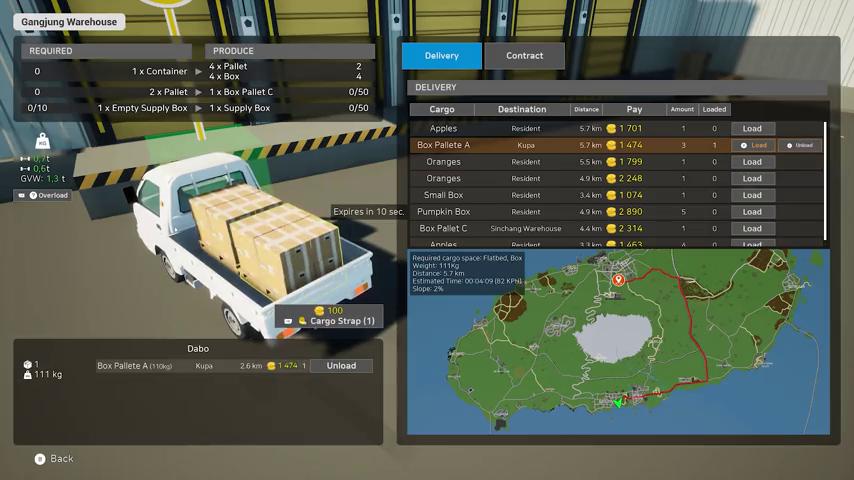The width and height of the screenshot is (854, 480).
Task: Click the orange destination pin on map
Action: tap(618, 280)
